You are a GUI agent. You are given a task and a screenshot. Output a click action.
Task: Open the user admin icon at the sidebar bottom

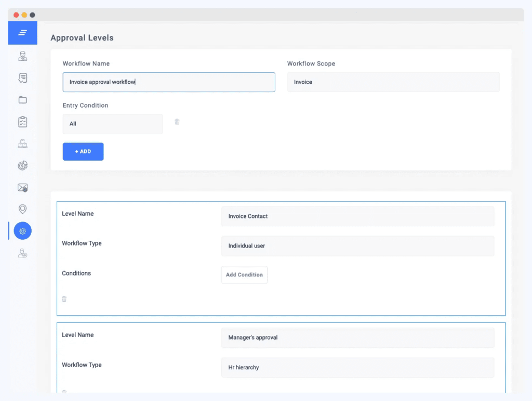23,253
